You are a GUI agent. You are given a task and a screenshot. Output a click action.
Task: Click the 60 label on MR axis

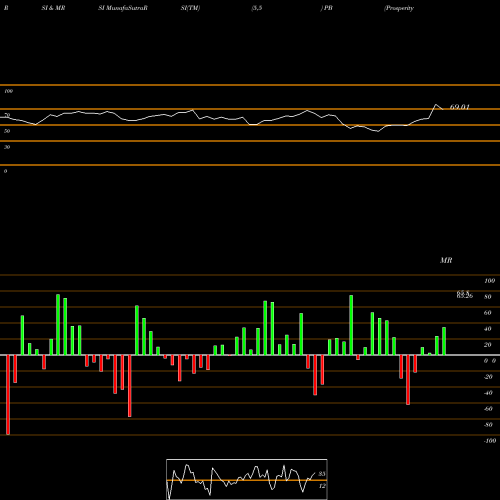(x=488, y=313)
